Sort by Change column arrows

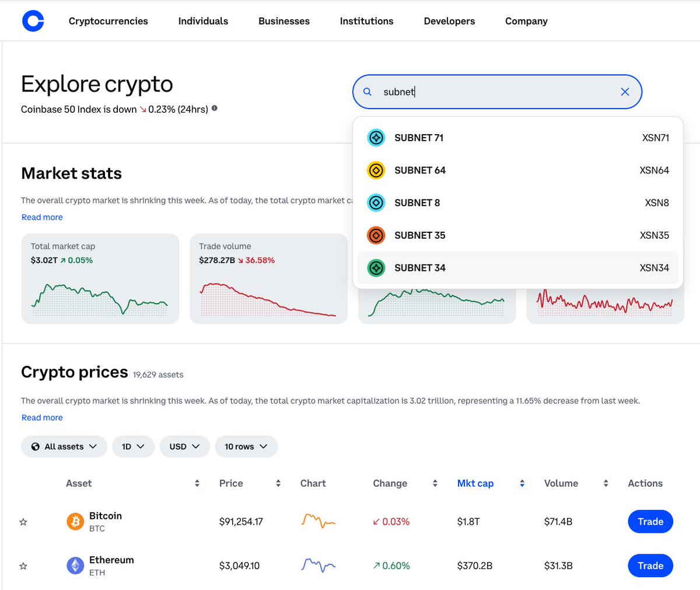coord(435,483)
